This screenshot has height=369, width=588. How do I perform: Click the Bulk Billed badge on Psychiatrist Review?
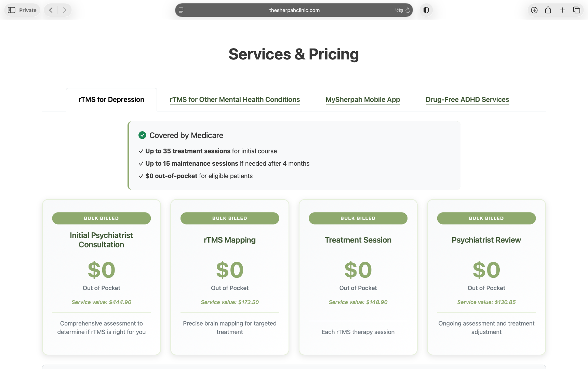tap(486, 218)
